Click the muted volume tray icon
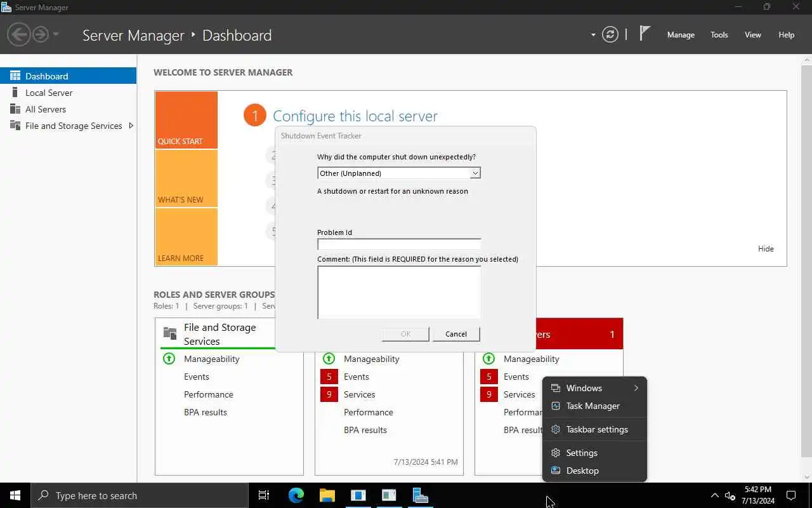 pyautogui.click(x=730, y=496)
